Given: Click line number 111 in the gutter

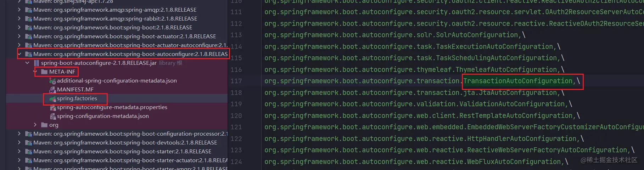Looking at the screenshot, I should [x=236, y=12].
